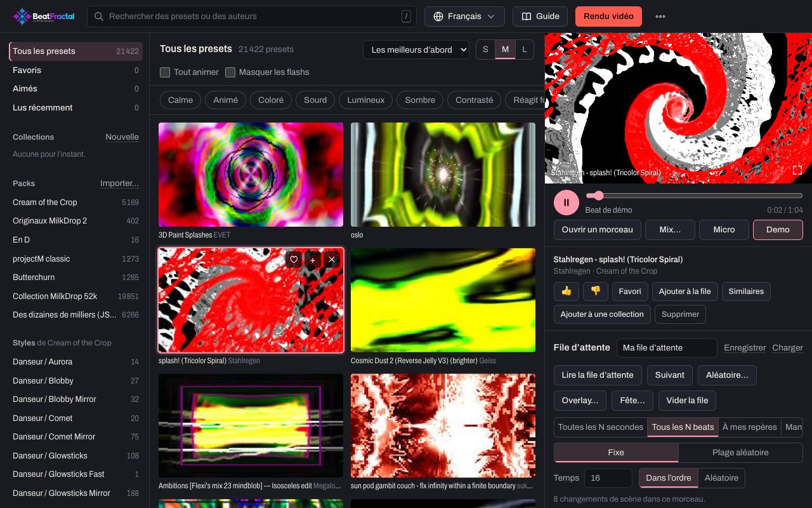Click the BeatFractal logo
The width and height of the screenshot is (812, 508).
(x=44, y=17)
